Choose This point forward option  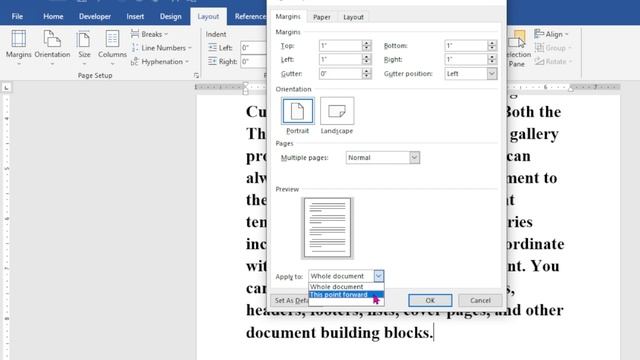coord(346,295)
